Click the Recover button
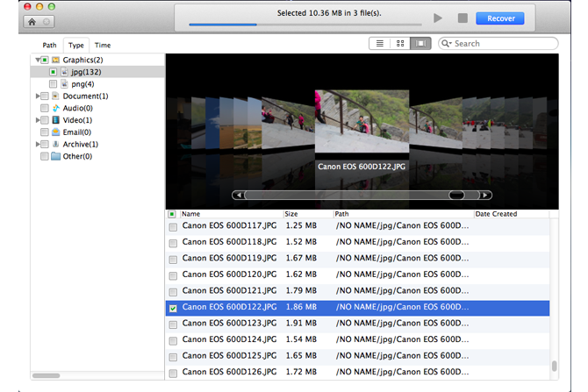Screen dimensions: 588x392 pyautogui.click(x=500, y=18)
